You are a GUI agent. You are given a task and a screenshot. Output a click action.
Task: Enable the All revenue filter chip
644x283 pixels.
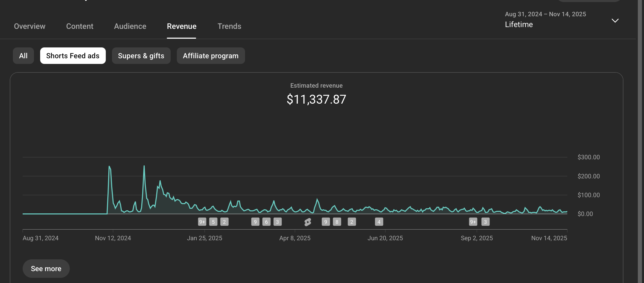click(23, 56)
